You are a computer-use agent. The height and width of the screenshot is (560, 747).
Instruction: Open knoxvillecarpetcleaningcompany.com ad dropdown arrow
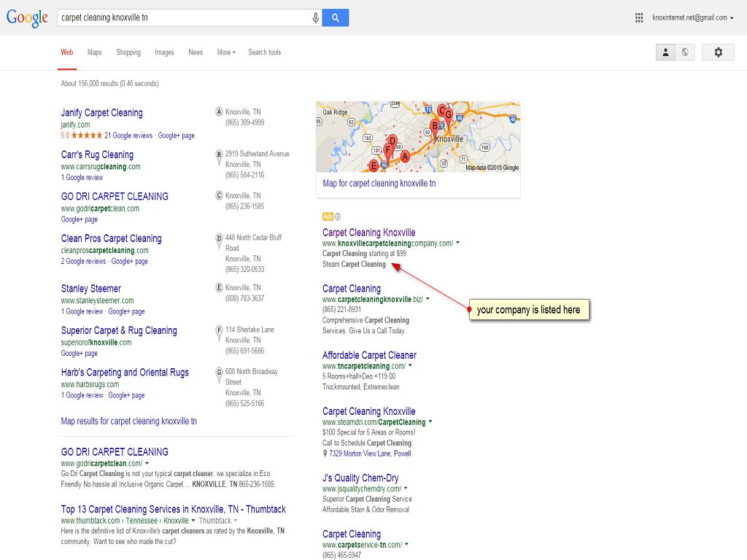[458, 242]
